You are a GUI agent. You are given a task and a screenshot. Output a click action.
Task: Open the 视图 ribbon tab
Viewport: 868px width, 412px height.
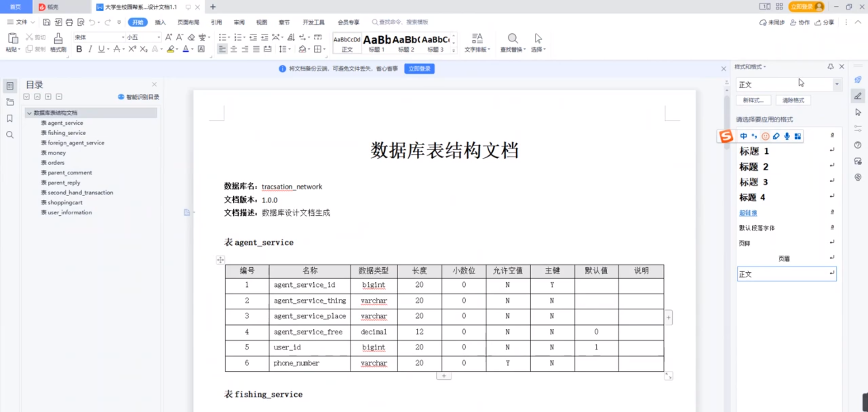(x=261, y=22)
